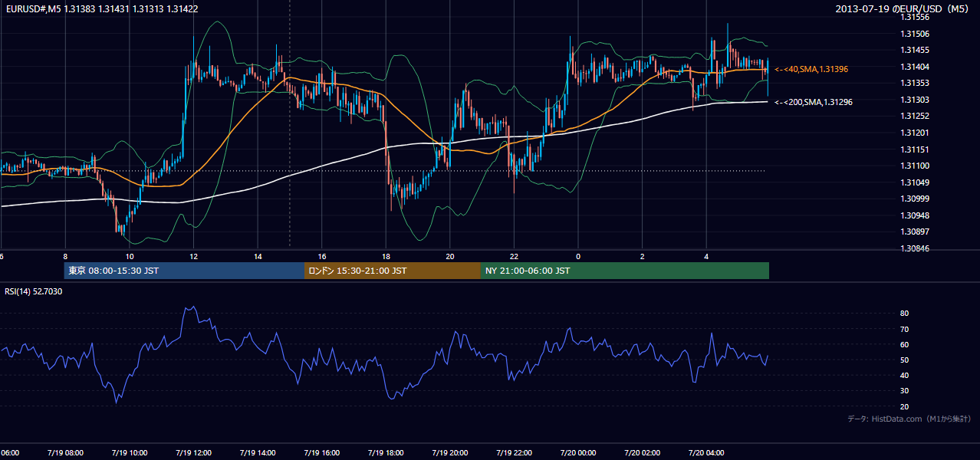Click hour label 18 under price chart
Image resolution: width=980 pixels, height=460 pixels.
(x=386, y=257)
